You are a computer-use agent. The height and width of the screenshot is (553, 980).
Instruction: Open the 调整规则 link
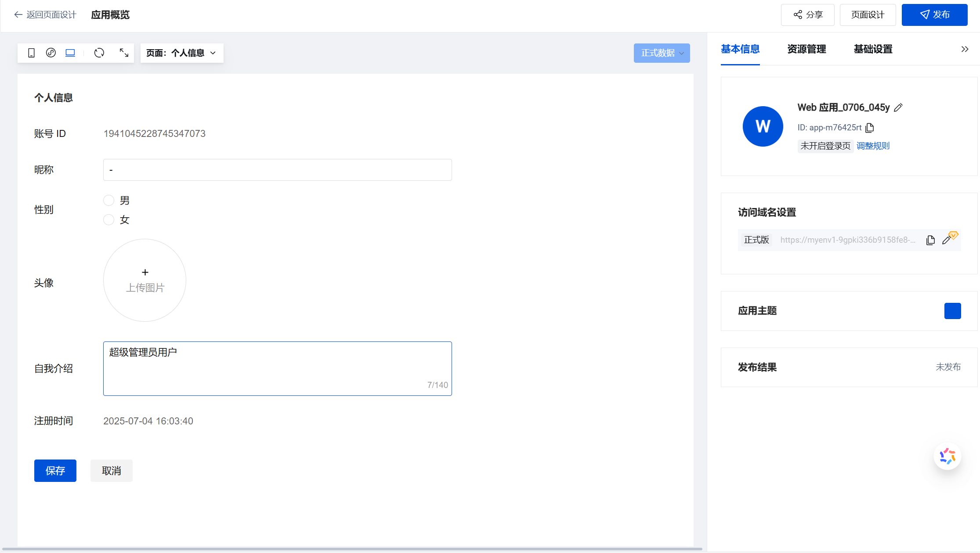tap(873, 146)
